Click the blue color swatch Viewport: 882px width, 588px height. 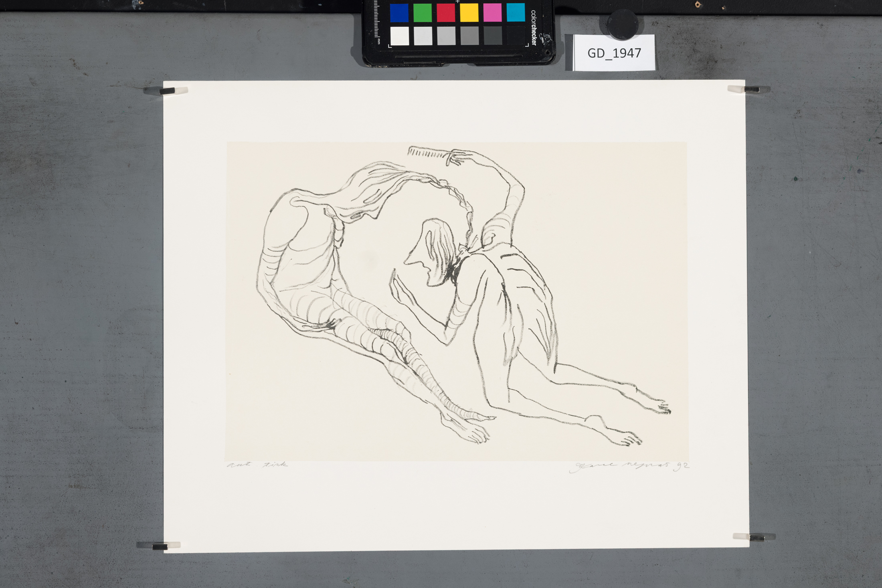(399, 13)
